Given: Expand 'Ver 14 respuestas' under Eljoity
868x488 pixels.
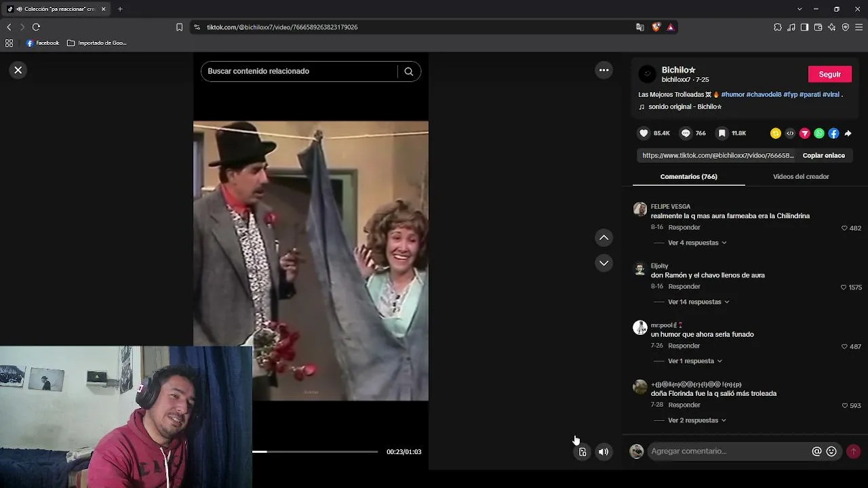Looking at the screenshot, I should [698, 302].
